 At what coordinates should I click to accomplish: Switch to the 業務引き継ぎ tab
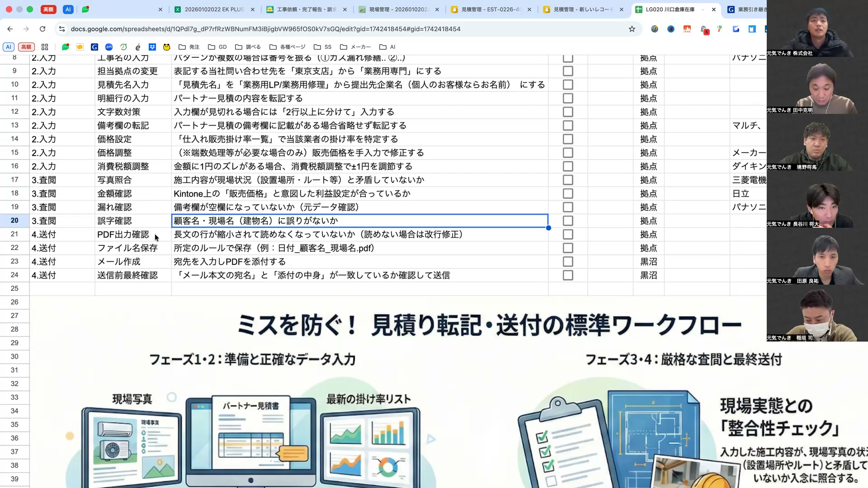(x=746, y=9)
